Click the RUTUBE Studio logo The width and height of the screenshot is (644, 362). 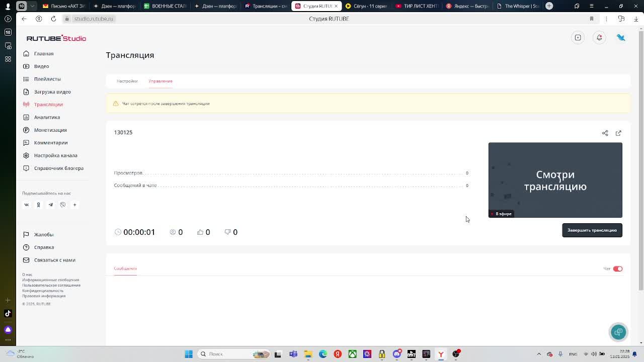click(x=56, y=38)
